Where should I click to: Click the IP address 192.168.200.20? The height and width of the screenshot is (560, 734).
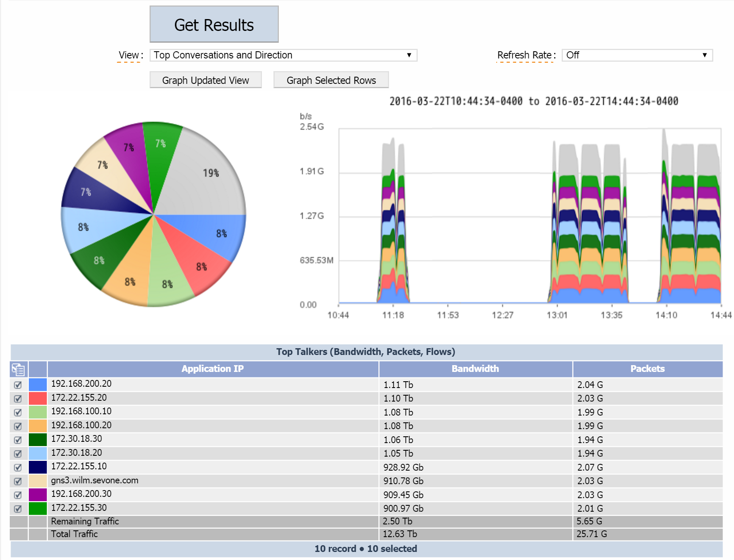click(x=81, y=384)
